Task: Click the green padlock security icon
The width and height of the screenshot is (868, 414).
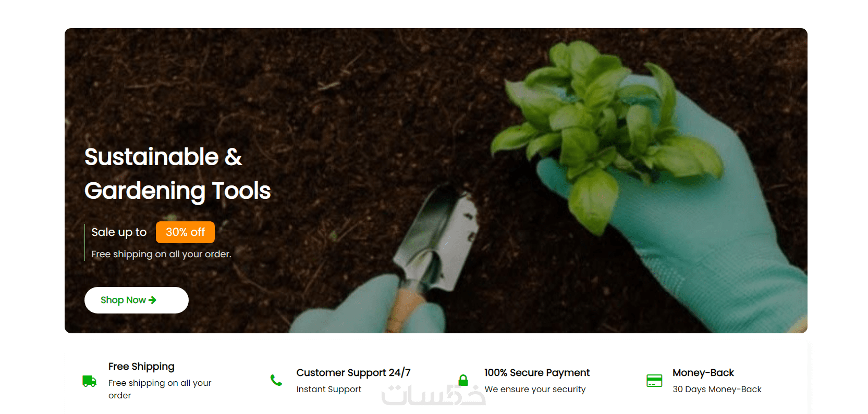Action: [x=463, y=380]
